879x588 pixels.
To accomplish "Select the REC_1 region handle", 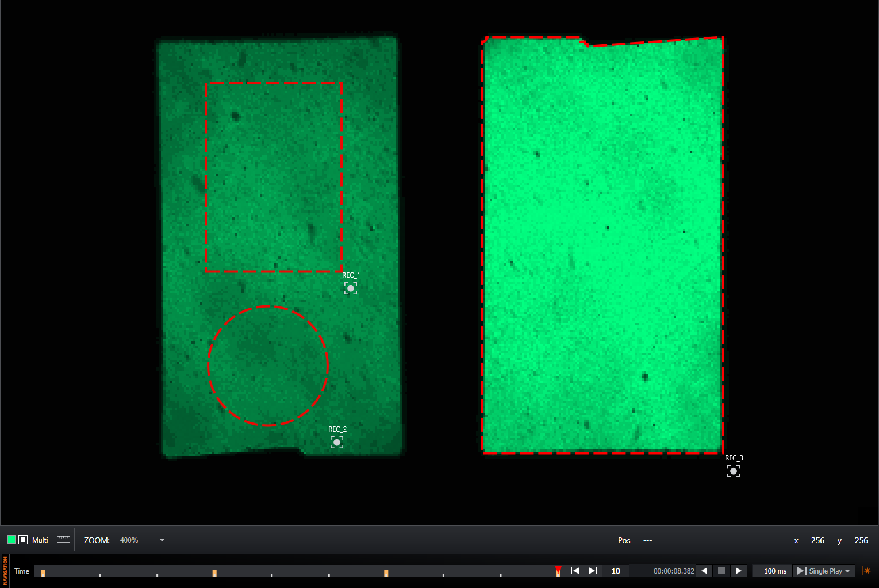I will [351, 288].
